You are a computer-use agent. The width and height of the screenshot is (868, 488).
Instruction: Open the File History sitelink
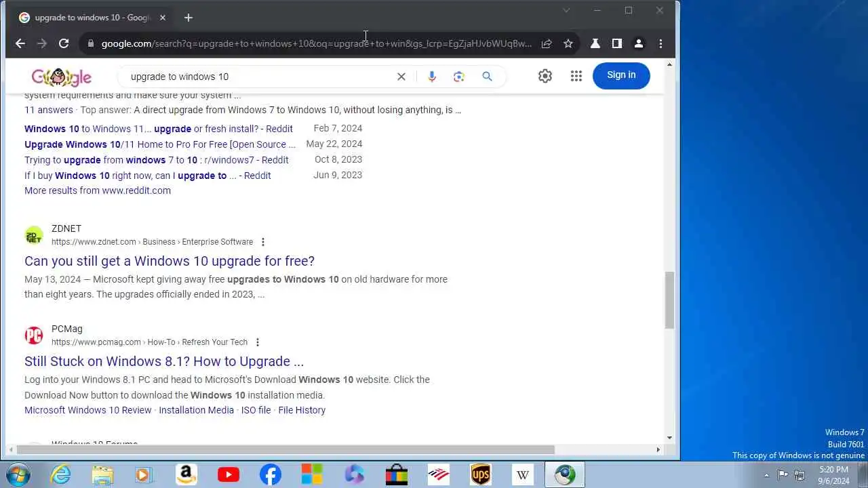[302, 410]
